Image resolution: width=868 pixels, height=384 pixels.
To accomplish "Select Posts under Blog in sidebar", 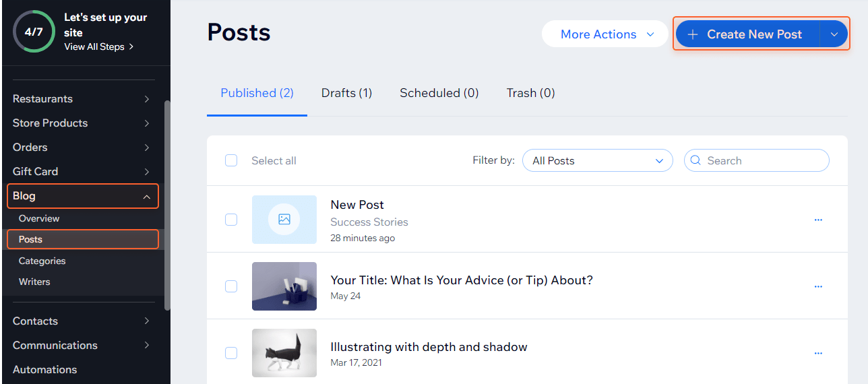I will 83,239.
